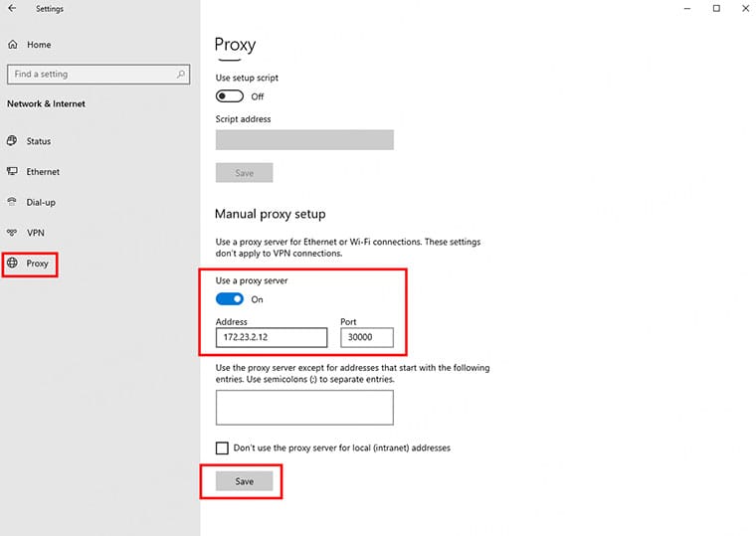Click the Port number field
This screenshot has width=756, height=536.
tap(366, 338)
